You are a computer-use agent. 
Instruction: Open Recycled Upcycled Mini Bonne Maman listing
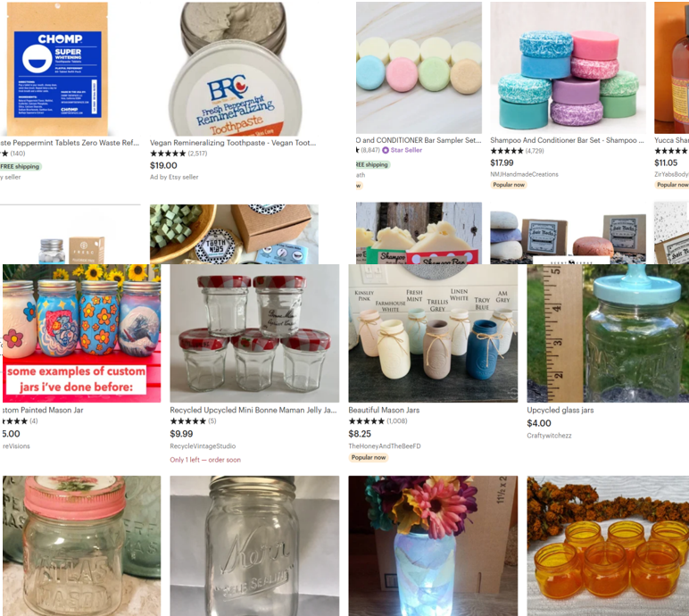(253, 410)
